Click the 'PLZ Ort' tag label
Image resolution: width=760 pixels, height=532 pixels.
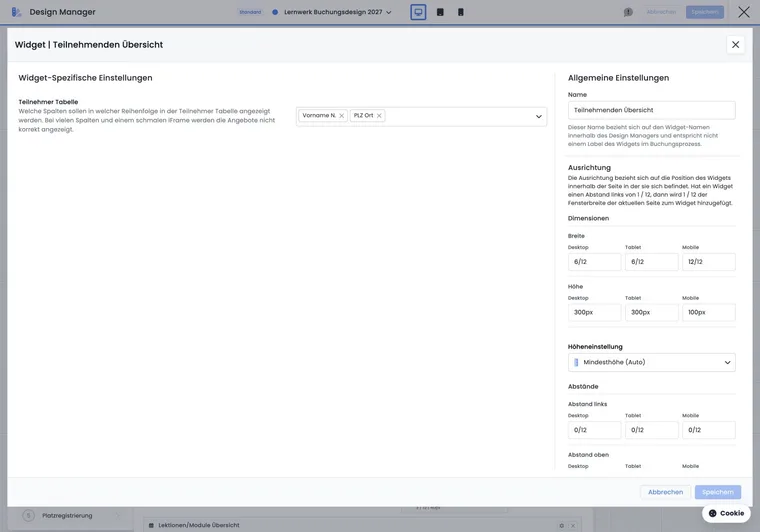coord(364,115)
